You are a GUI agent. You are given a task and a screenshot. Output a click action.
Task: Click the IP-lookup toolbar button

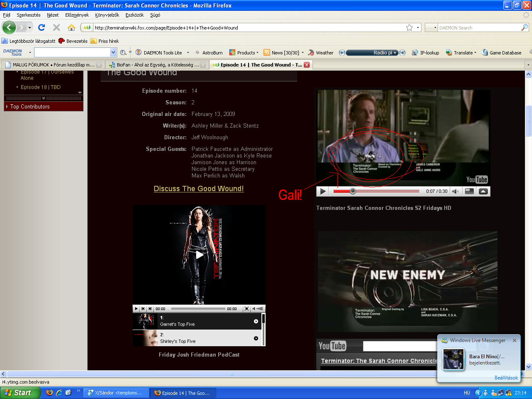[425, 53]
